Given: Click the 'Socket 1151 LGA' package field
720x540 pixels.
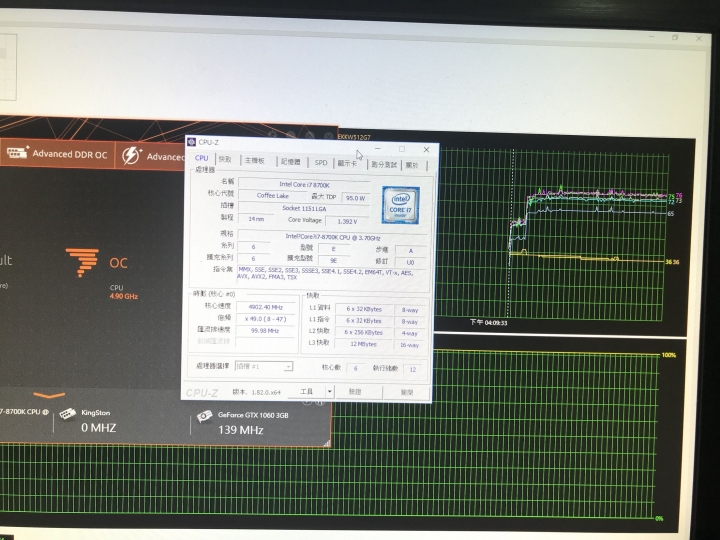Looking at the screenshot, I should [304, 208].
